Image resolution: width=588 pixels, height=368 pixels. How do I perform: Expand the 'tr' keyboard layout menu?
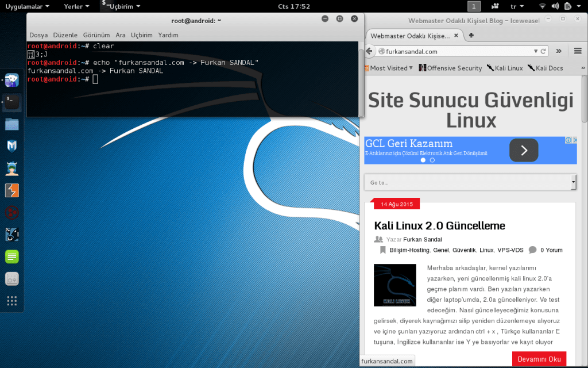point(516,6)
